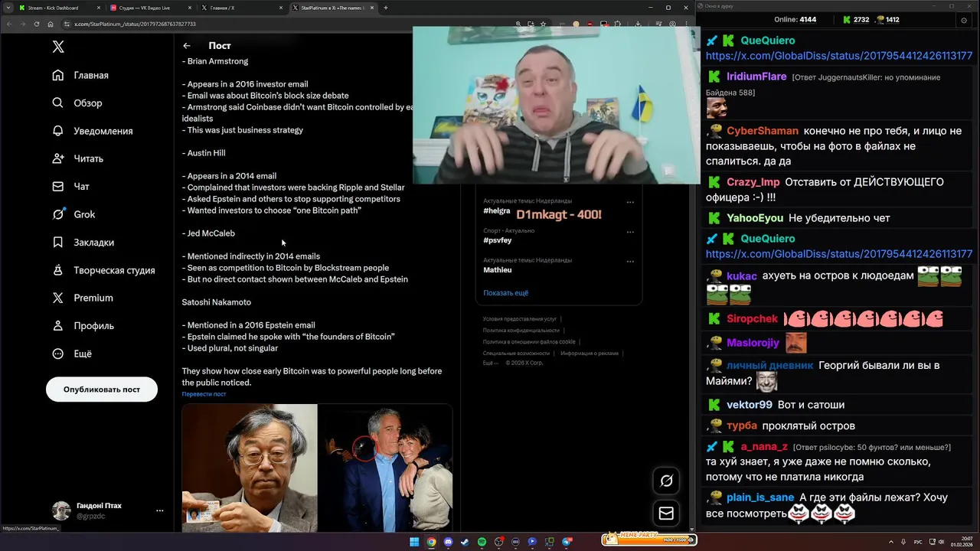Open the floating messages envelope button

point(666,514)
